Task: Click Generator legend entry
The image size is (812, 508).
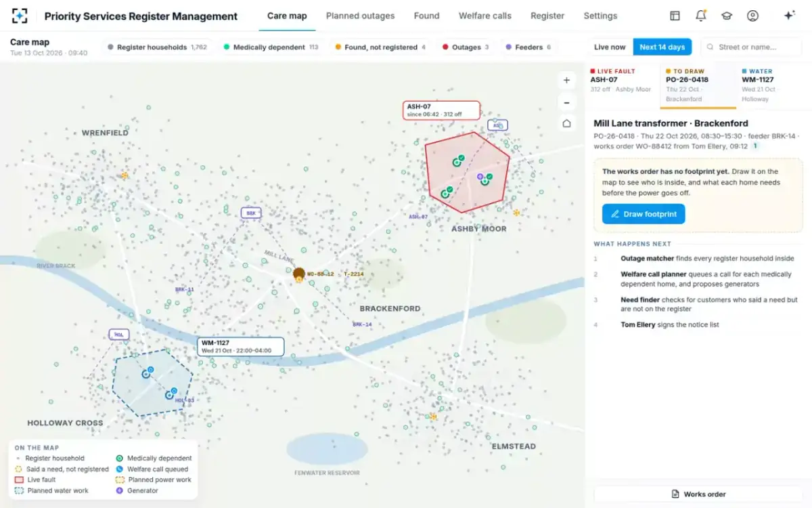Action: click(x=137, y=490)
